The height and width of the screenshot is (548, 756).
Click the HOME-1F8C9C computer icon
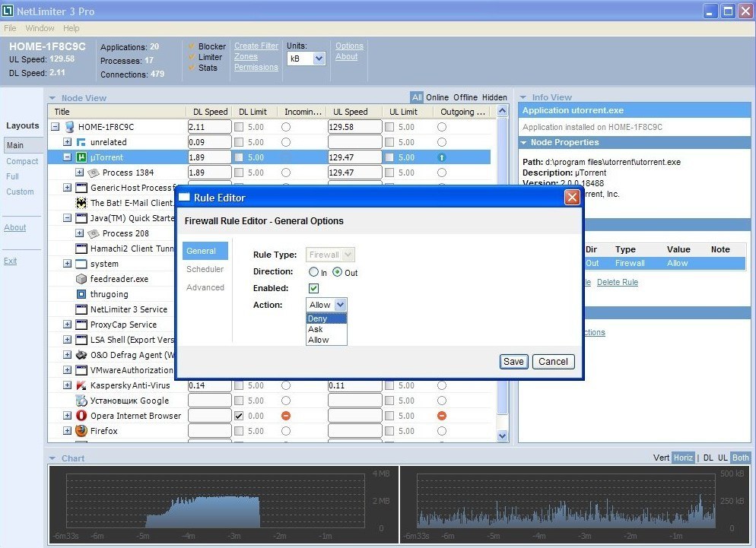(x=70, y=127)
